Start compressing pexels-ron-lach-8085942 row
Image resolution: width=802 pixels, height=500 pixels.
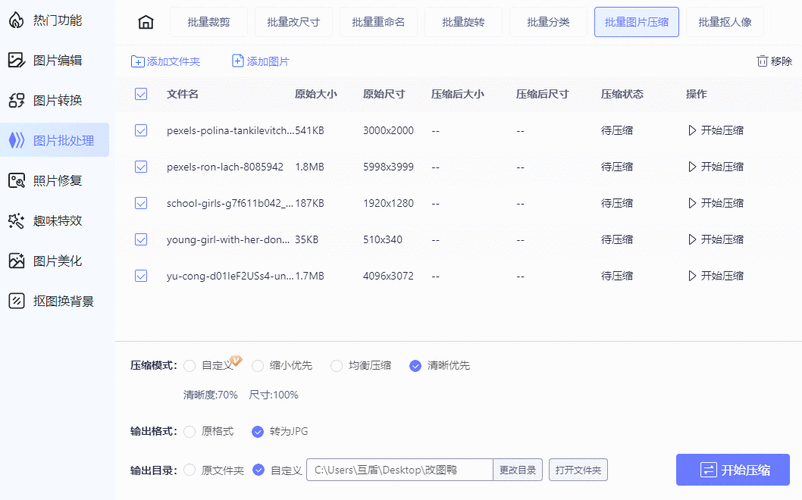[715, 166]
